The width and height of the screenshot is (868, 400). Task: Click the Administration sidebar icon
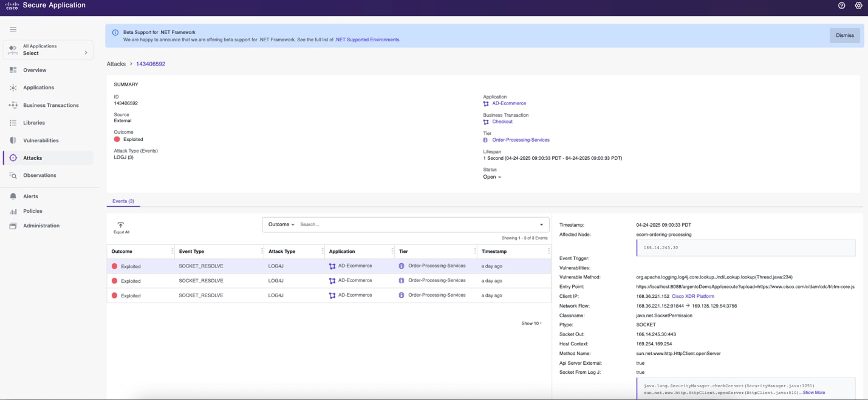coord(13,226)
